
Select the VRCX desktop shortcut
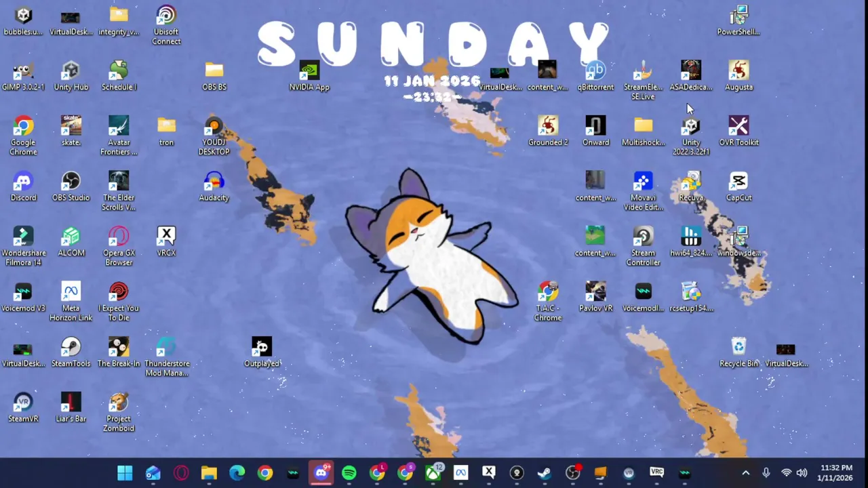(166, 242)
